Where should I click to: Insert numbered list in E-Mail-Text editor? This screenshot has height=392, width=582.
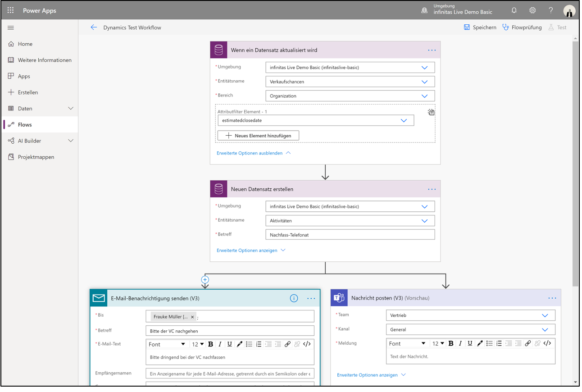[259, 344]
